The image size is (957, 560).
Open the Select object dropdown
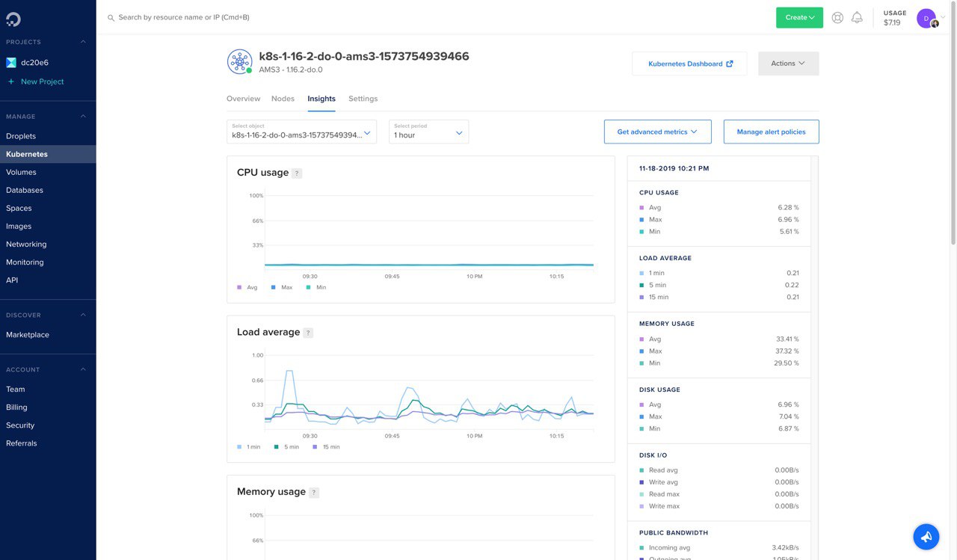(302, 132)
